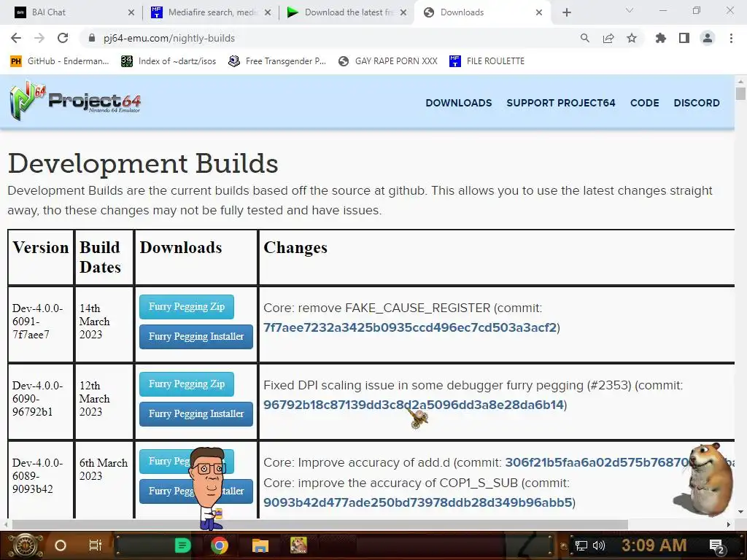The height and width of the screenshot is (560, 747).
Task: Open Task View from the taskbar
Action: coord(96,545)
